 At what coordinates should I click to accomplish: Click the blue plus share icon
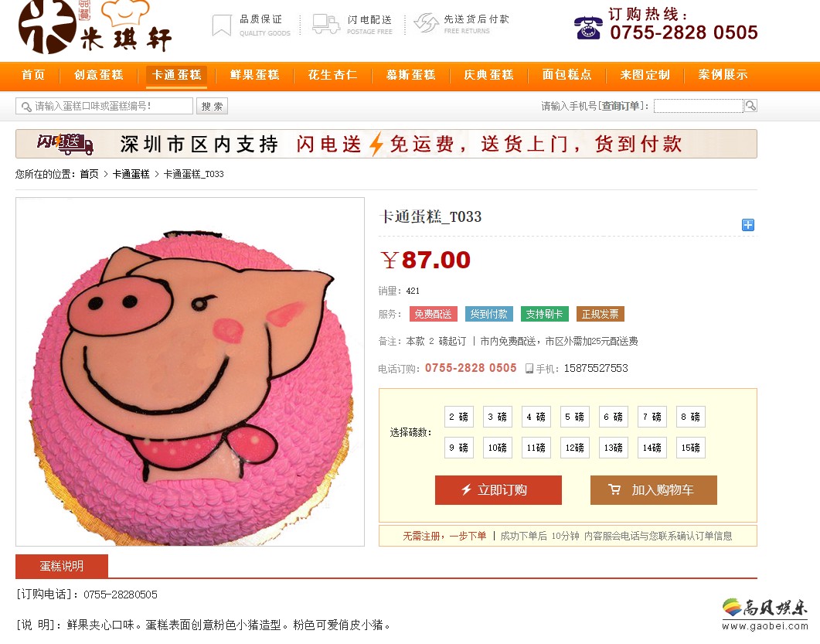tap(748, 225)
